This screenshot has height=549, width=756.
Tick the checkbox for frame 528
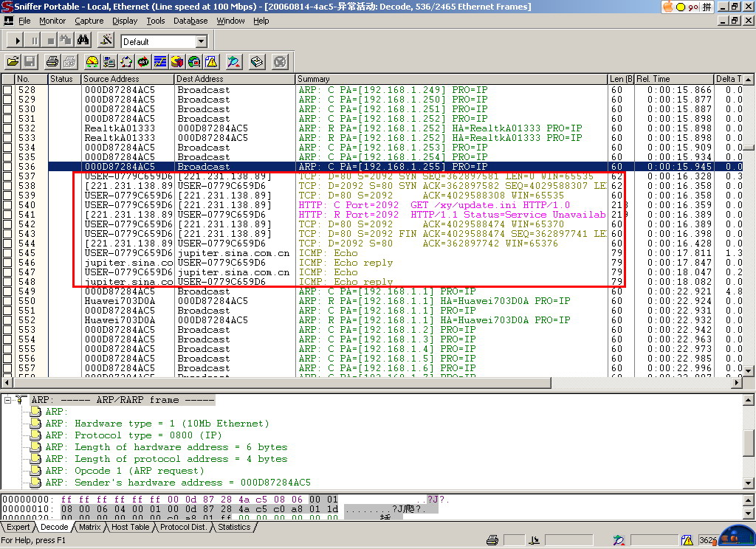click(x=7, y=90)
